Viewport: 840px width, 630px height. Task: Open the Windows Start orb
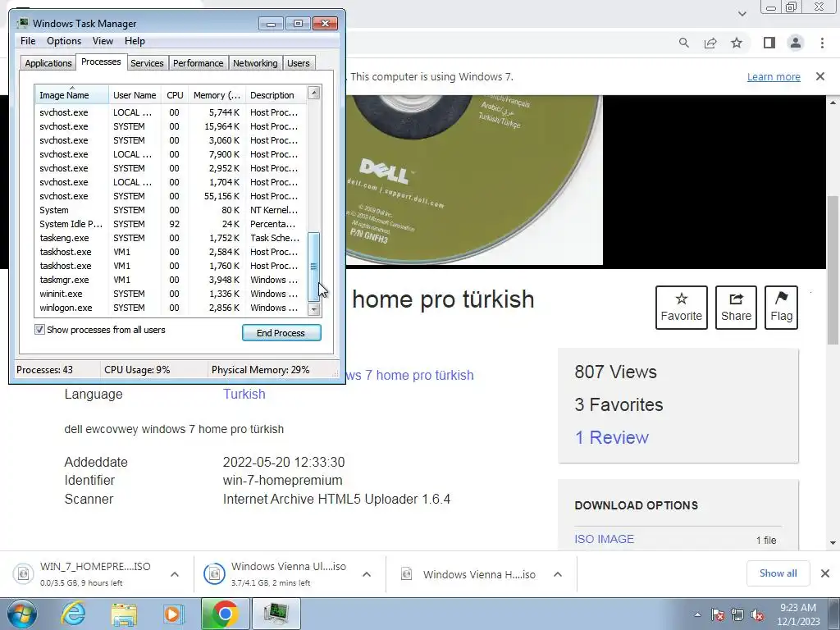pos(22,614)
